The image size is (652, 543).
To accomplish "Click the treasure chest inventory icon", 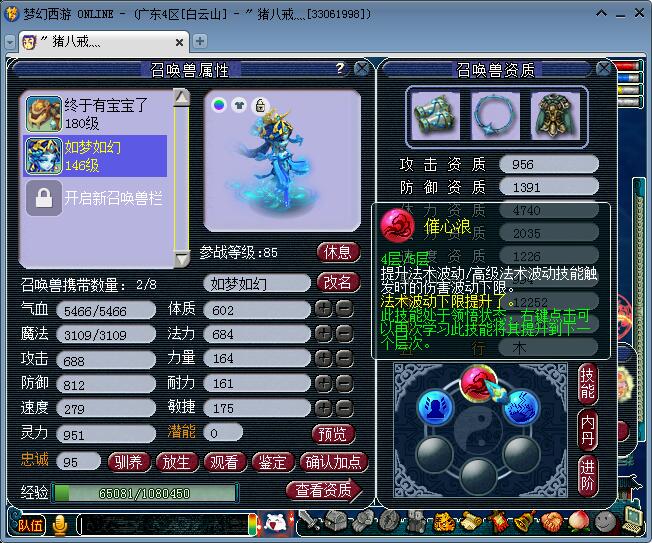I will (335, 521).
